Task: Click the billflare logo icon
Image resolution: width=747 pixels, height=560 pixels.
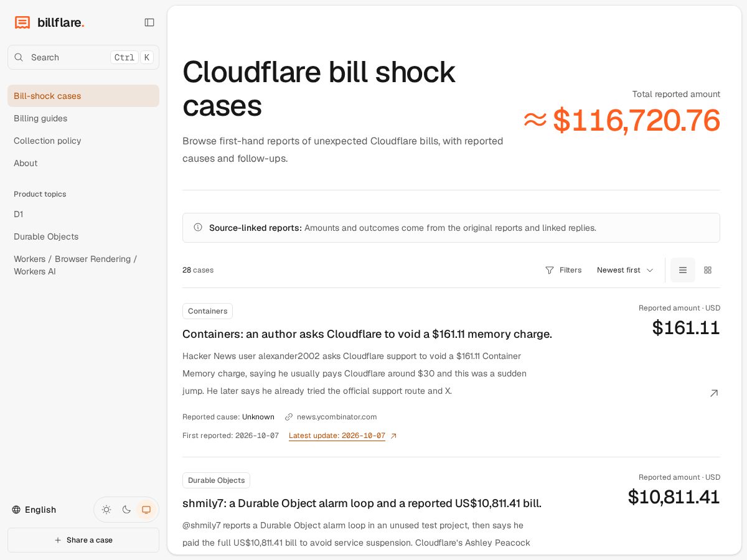Action: [x=22, y=22]
